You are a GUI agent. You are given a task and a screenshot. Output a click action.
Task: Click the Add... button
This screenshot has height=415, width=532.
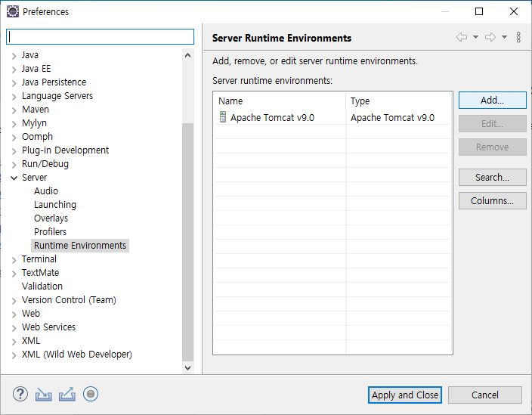pos(492,100)
